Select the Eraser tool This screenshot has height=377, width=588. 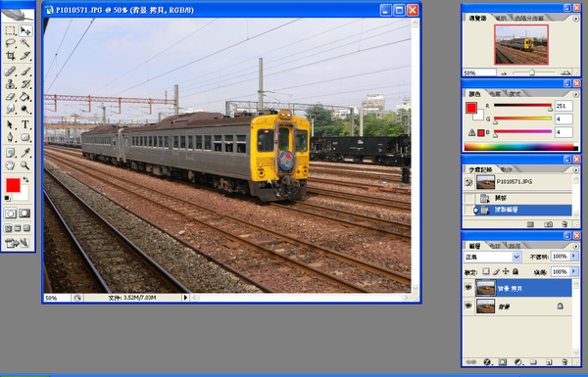(x=11, y=97)
